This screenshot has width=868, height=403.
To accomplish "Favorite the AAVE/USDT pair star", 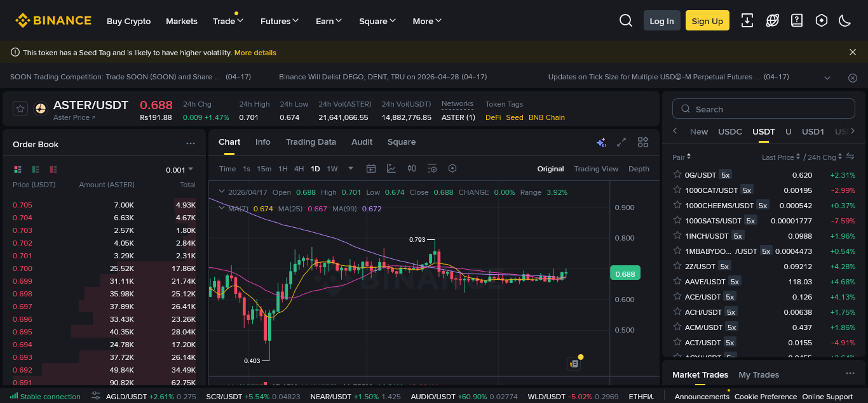I will [x=677, y=281].
